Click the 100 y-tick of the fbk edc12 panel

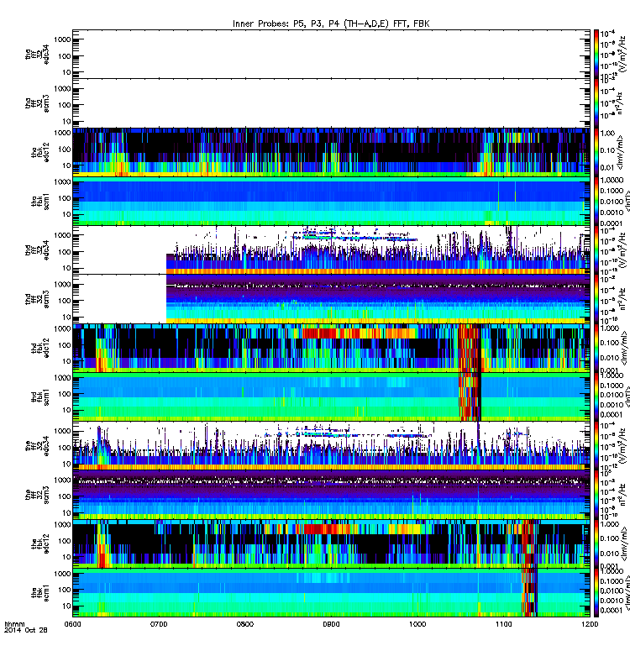(65, 541)
